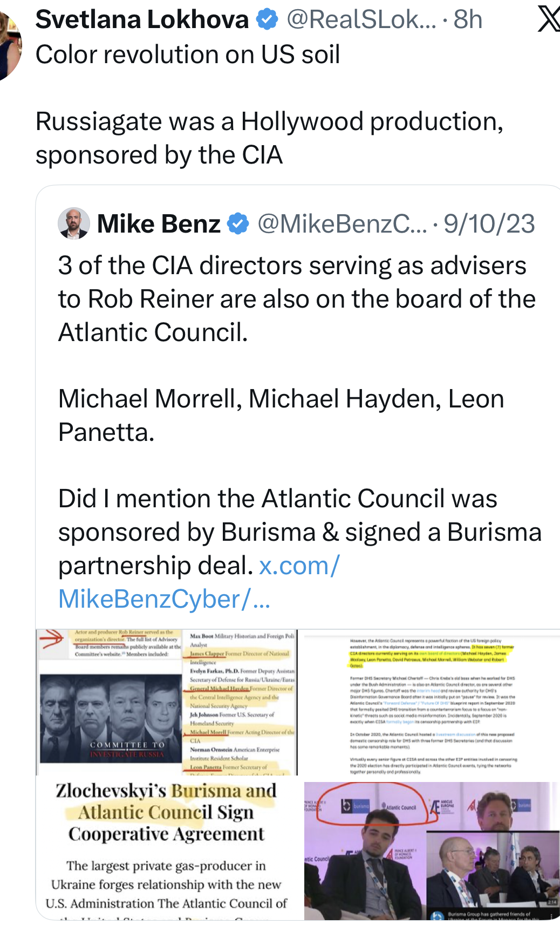
Task: Open Mike Benz's profile avatar
Action: point(74,223)
